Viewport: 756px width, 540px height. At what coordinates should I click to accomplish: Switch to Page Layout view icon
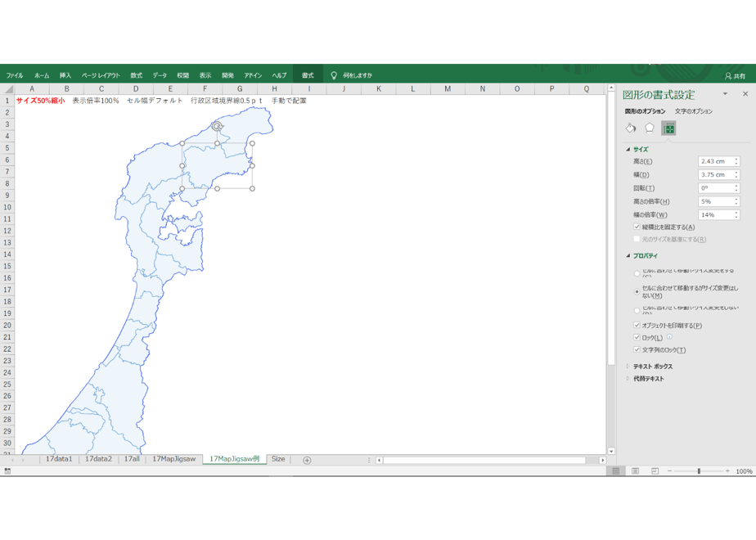[636, 470]
